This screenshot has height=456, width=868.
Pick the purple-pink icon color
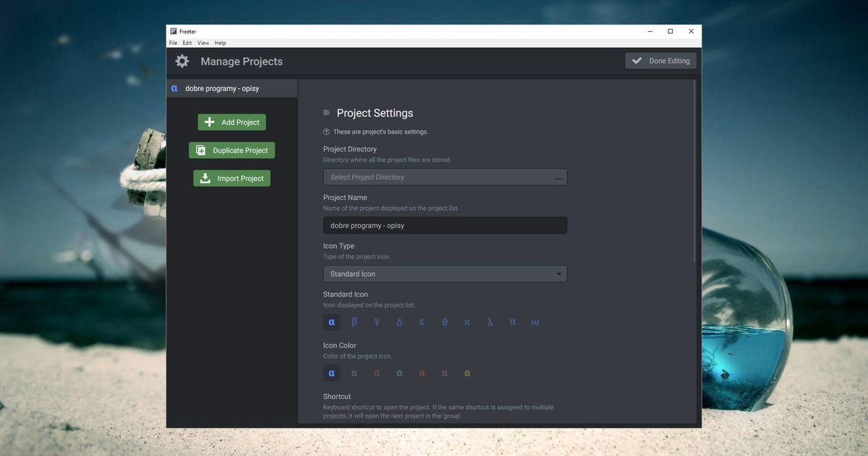coord(445,373)
